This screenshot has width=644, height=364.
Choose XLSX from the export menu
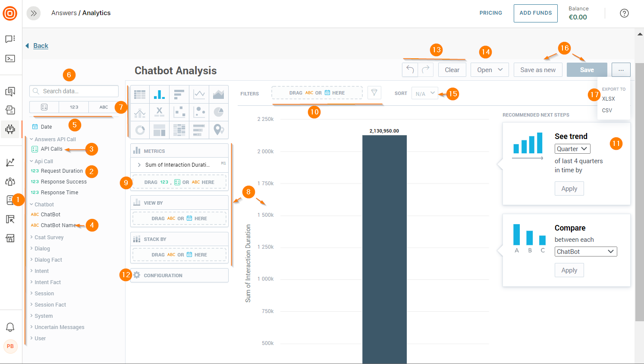tap(609, 98)
